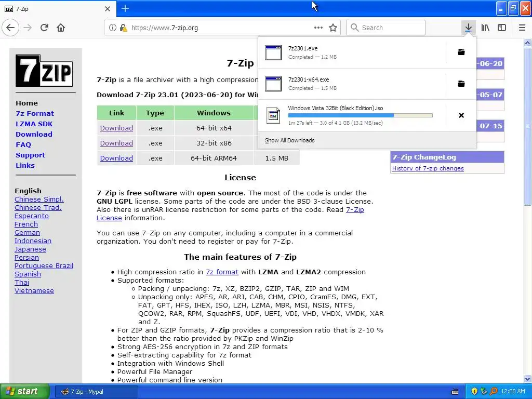This screenshot has height=399, width=532.
Task: Click the 7-Zip logo image
Action: (x=44, y=71)
